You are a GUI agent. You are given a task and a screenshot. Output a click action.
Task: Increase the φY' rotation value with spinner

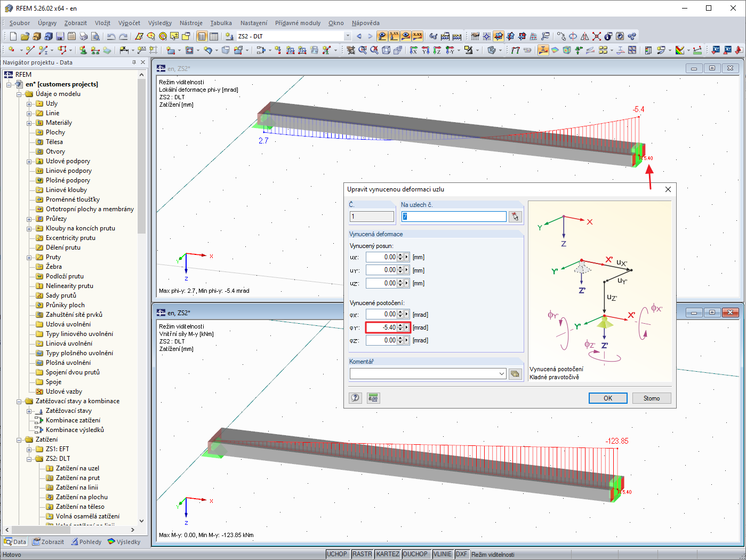click(x=400, y=325)
